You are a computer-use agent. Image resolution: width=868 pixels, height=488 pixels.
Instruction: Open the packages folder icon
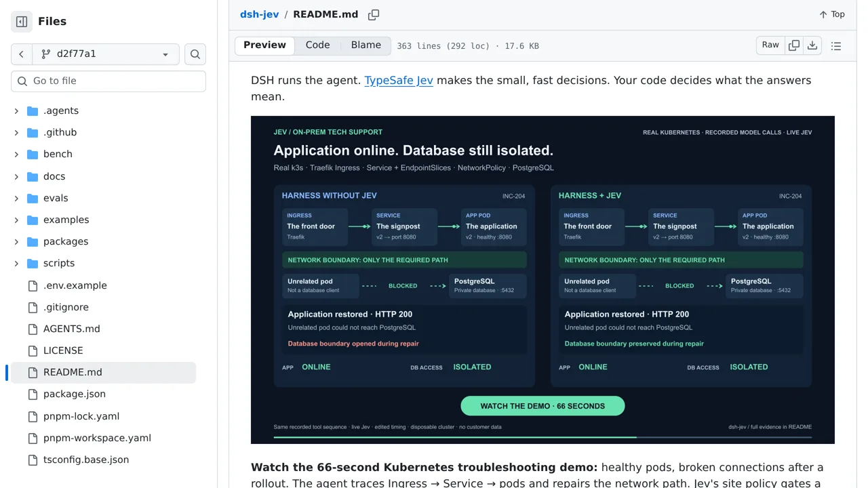[x=33, y=241]
